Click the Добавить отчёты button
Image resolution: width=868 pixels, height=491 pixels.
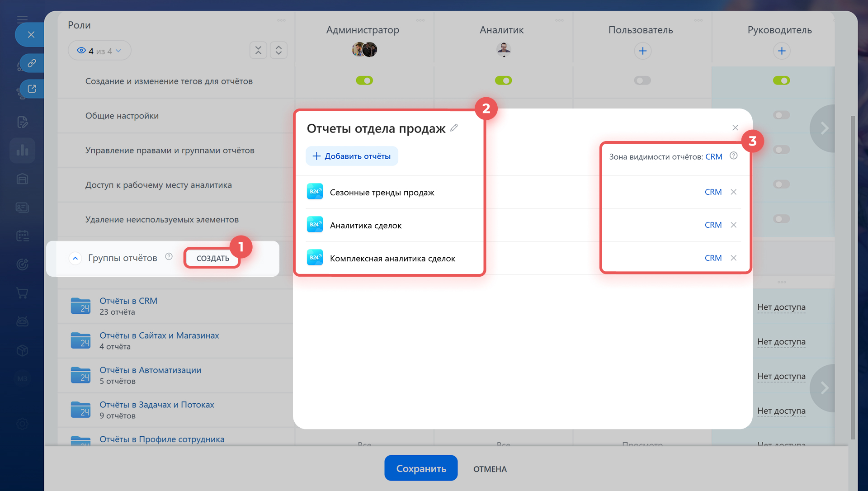pyautogui.click(x=352, y=156)
